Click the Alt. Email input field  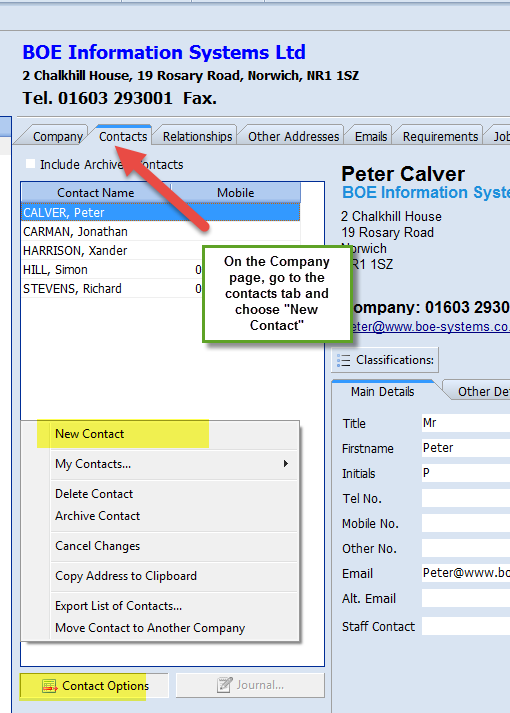click(x=466, y=598)
